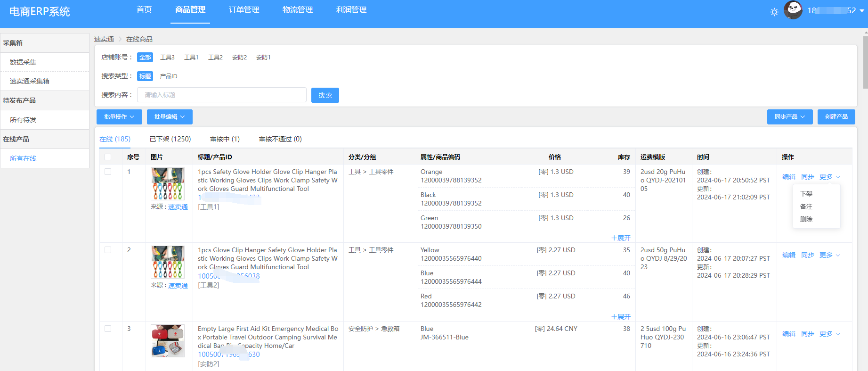Filter by store account 工具3
This screenshot has height=371, width=868.
167,57
